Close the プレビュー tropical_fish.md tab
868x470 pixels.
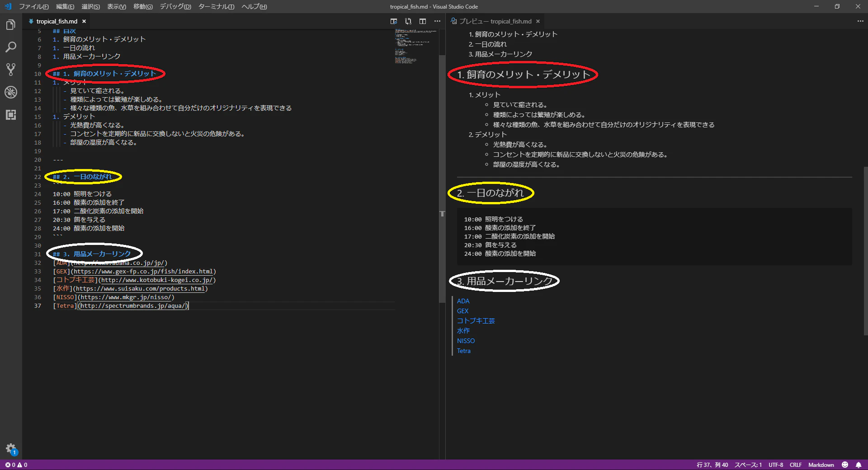(538, 21)
